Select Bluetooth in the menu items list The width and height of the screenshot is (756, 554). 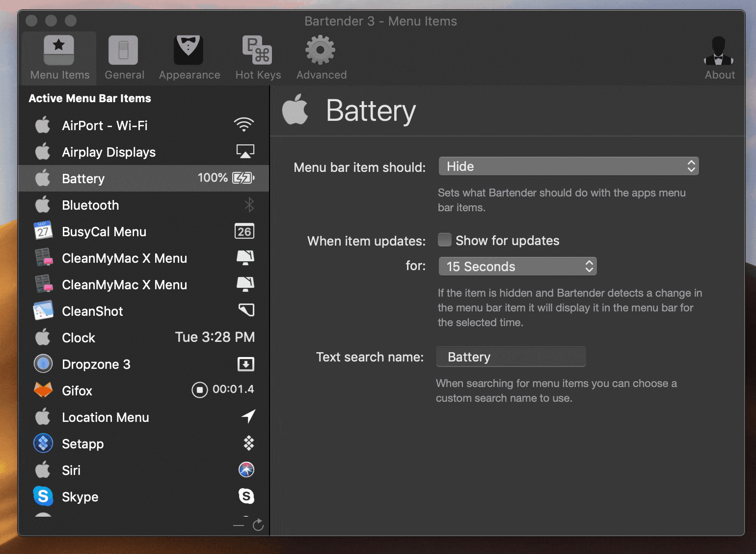point(143,205)
